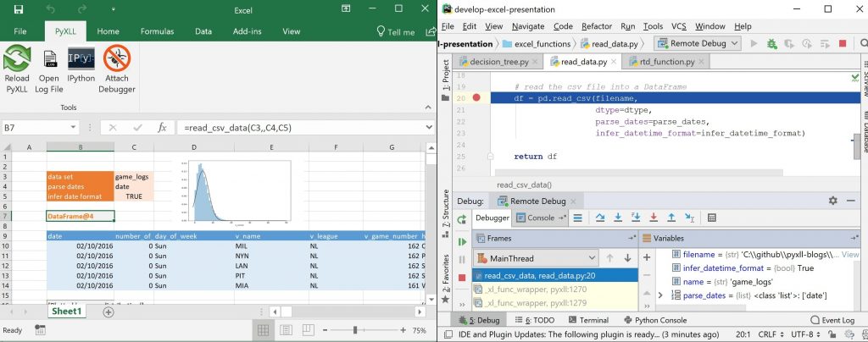Open the Event Log
The width and height of the screenshot is (868, 342).
click(x=832, y=320)
